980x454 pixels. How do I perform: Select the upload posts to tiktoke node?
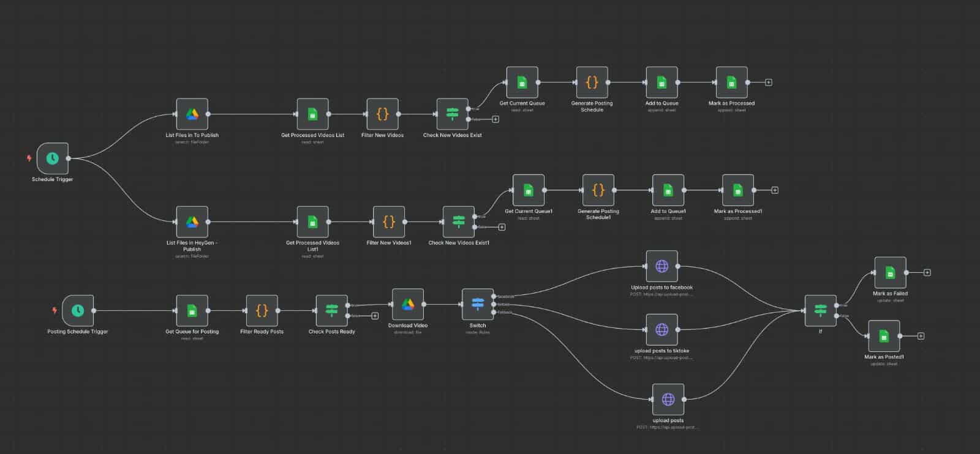click(661, 330)
